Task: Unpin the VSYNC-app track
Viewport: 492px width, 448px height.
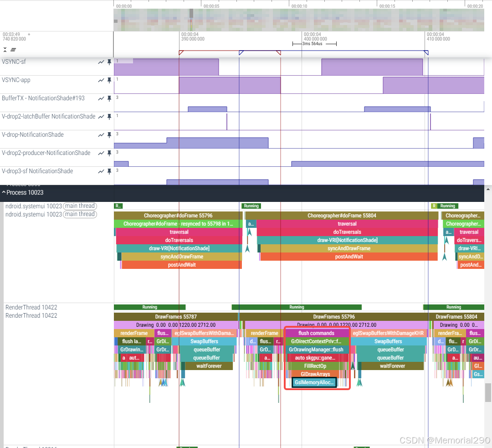Action: pos(109,80)
